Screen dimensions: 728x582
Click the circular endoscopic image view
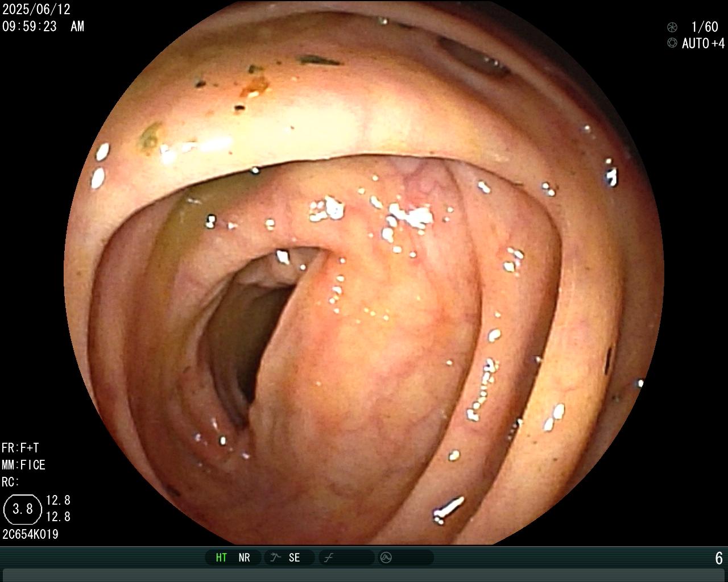[364, 273]
